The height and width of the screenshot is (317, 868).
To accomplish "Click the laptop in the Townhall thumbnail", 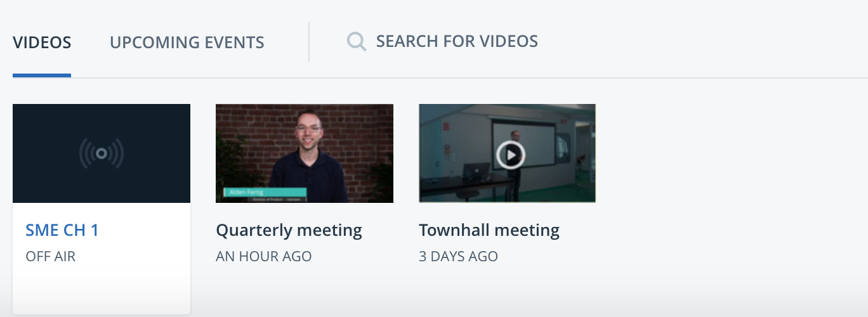I will point(476,171).
